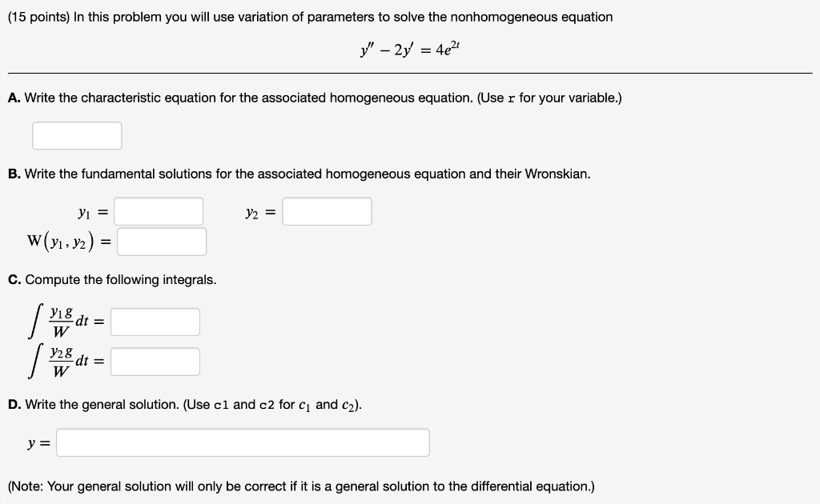Click the y2 label beside its field
The width and height of the screenshot is (820, 504).
258,211
